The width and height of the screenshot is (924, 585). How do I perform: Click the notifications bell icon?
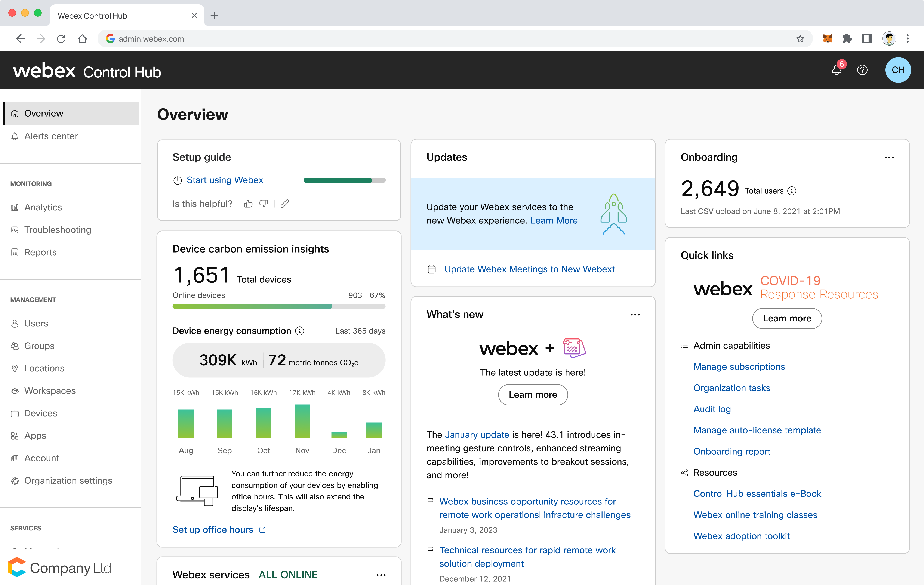click(x=837, y=70)
